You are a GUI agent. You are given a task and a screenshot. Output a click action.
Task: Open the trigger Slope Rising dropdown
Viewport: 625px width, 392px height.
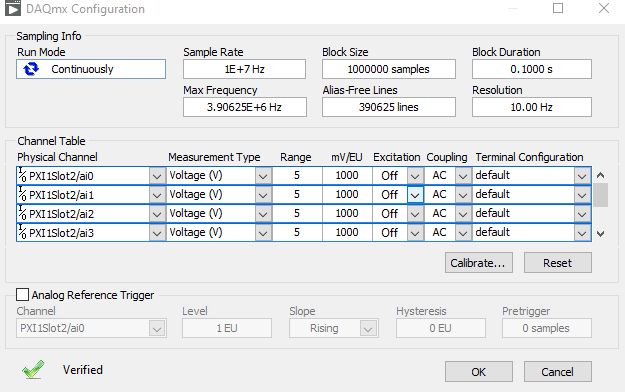(368, 329)
